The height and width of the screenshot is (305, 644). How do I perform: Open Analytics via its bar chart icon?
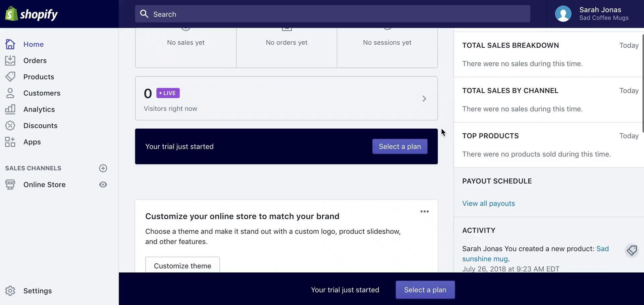(10, 109)
